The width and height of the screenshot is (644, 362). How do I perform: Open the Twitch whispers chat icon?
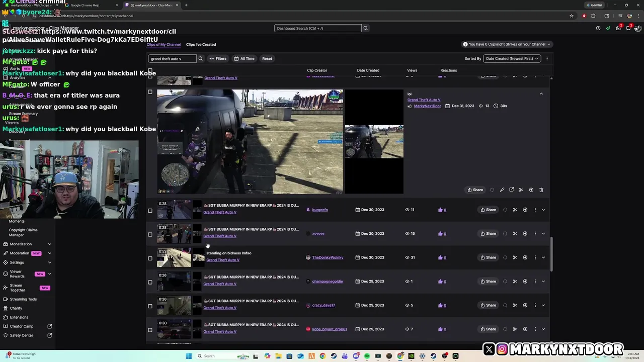[x=628, y=28]
